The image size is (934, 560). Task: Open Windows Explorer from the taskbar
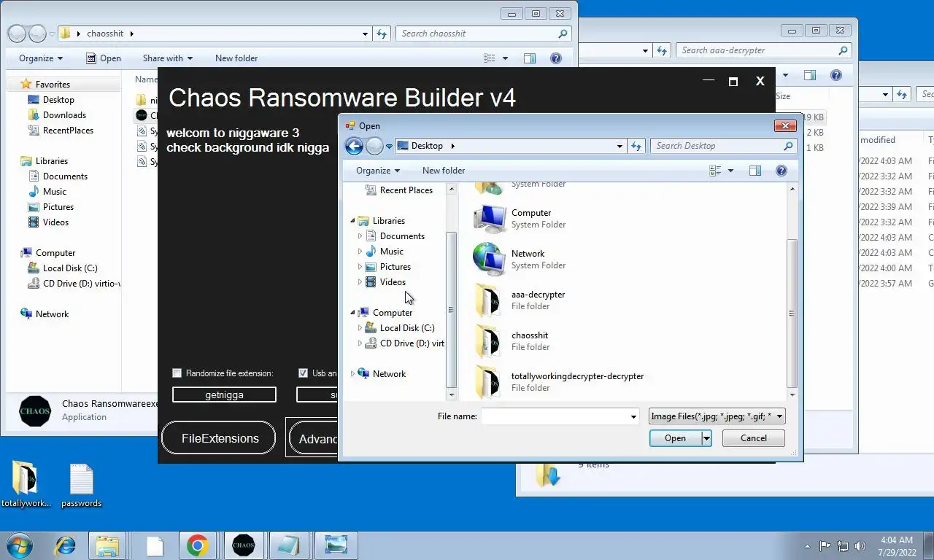click(x=107, y=545)
